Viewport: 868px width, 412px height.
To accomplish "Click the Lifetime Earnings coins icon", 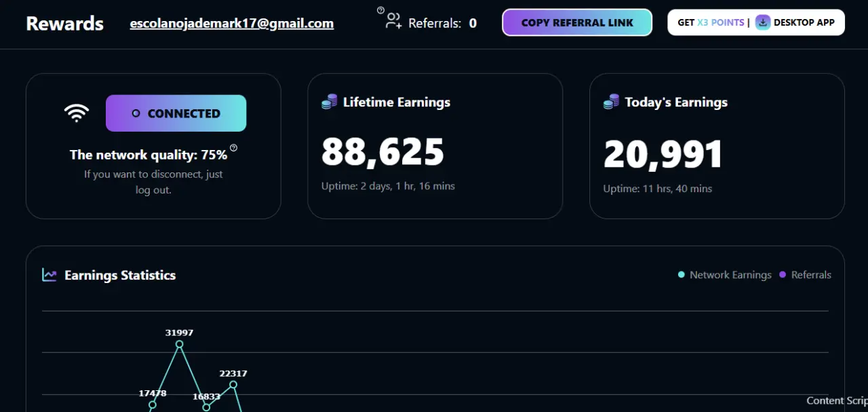I will point(330,102).
